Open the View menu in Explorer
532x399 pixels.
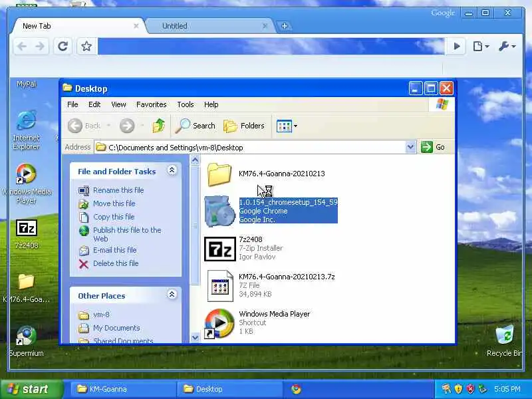click(x=118, y=104)
